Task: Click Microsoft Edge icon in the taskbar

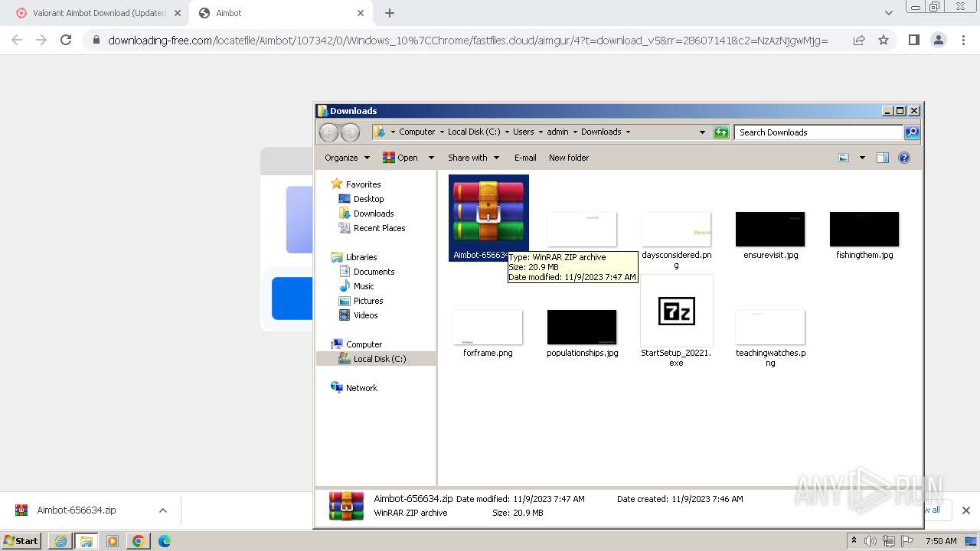Action: click(164, 541)
